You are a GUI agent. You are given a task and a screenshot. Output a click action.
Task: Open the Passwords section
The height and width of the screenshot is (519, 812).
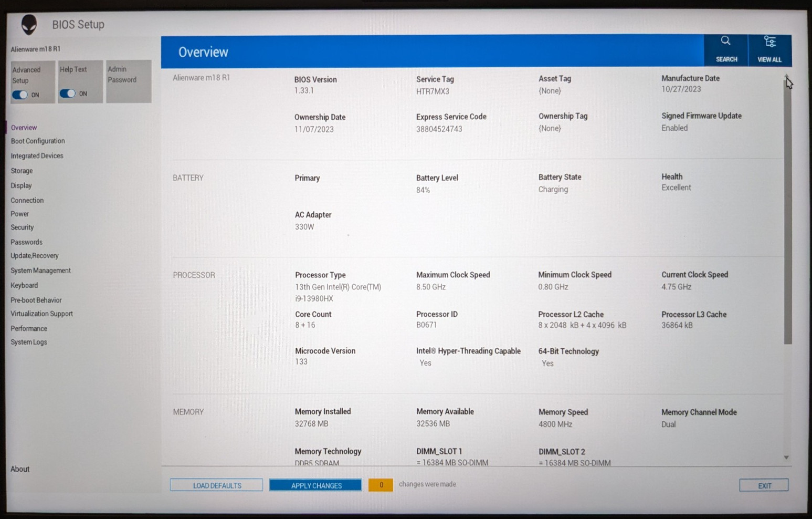pyautogui.click(x=26, y=242)
